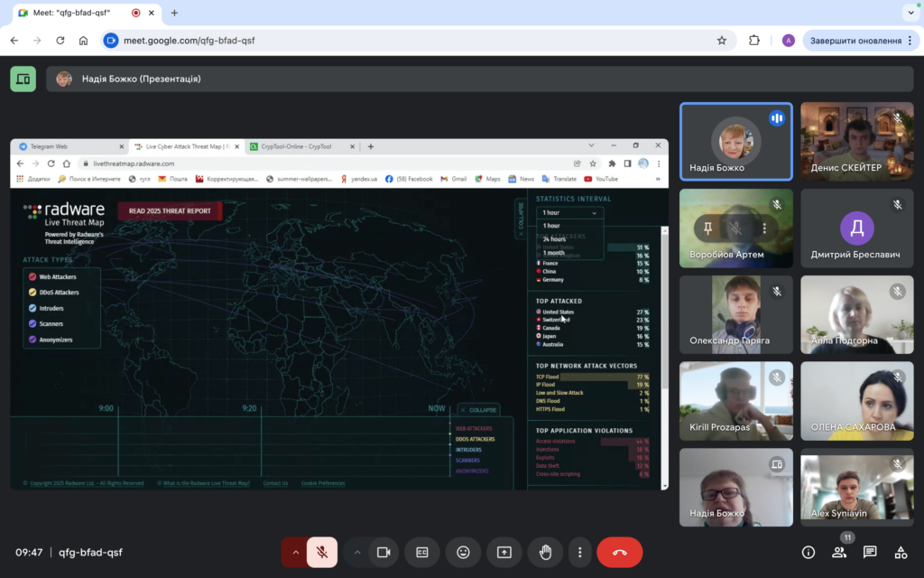Expand the tab search chevron in the Meet browser

(910, 13)
